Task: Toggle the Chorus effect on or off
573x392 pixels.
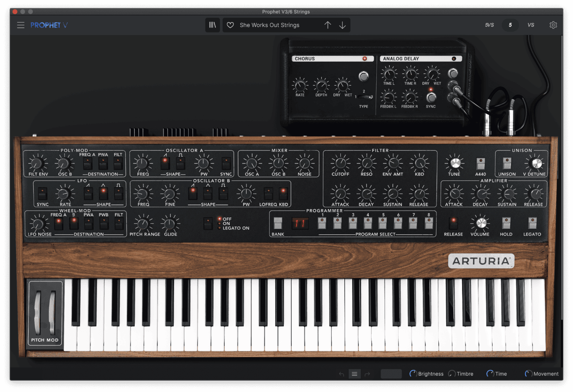Action: [x=365, y=59]
